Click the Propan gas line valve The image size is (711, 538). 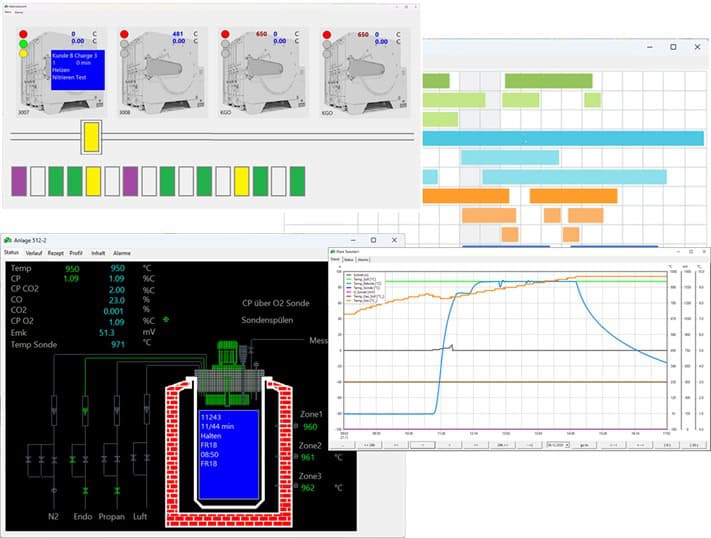tap(117, 459)
